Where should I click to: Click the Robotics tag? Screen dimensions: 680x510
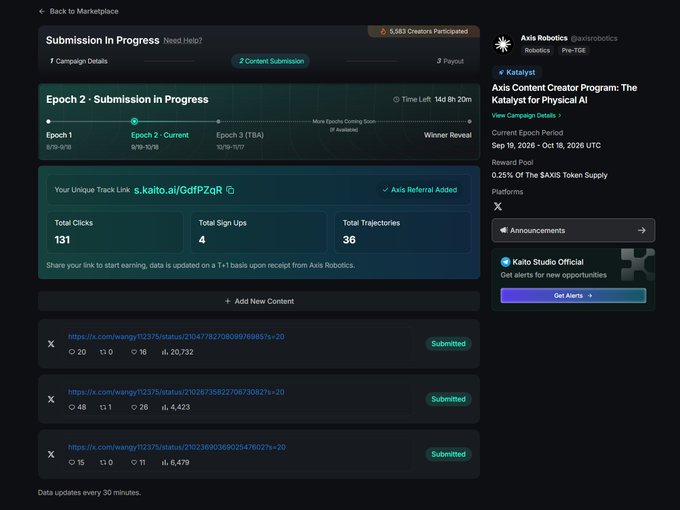pos(537,50)
